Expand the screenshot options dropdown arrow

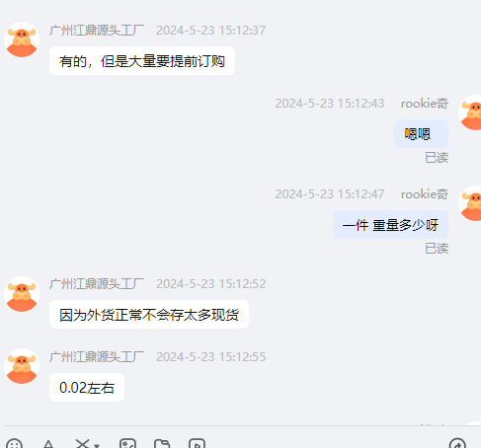[x=97, y=446]
